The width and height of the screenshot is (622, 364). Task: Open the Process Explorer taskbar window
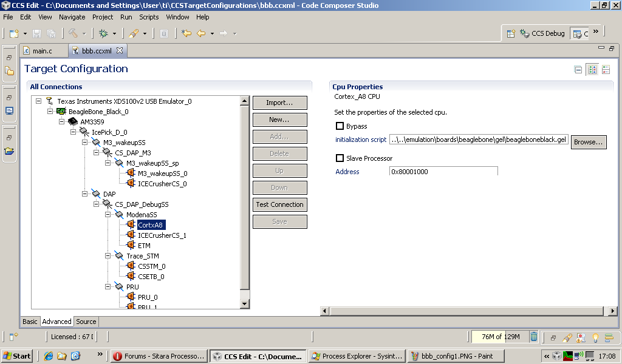357,356
